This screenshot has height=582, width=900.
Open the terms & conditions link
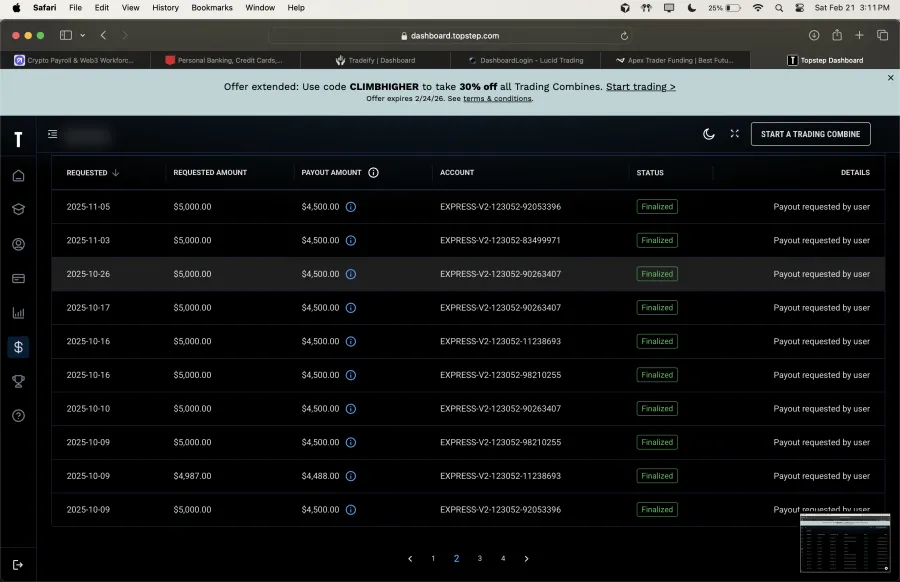pyautogui.click(x=497, y=99)
